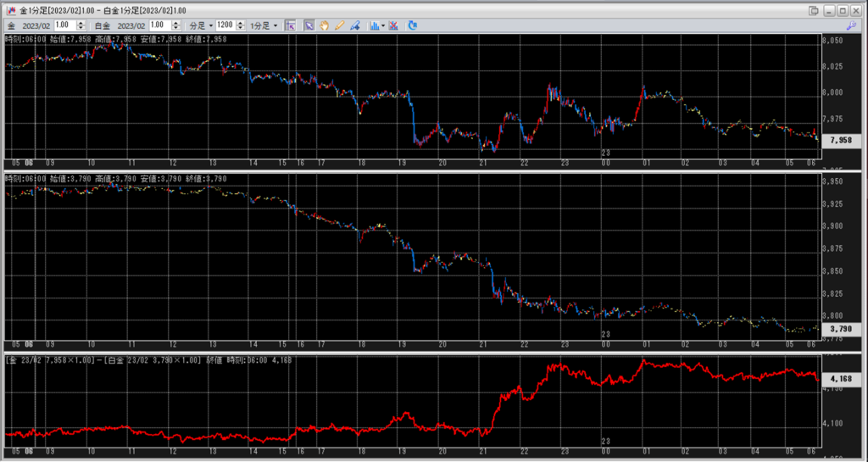The width and height of the screenshot is (868, 462).
Task: Activate the hand pan tool
Action: (325, 25)
